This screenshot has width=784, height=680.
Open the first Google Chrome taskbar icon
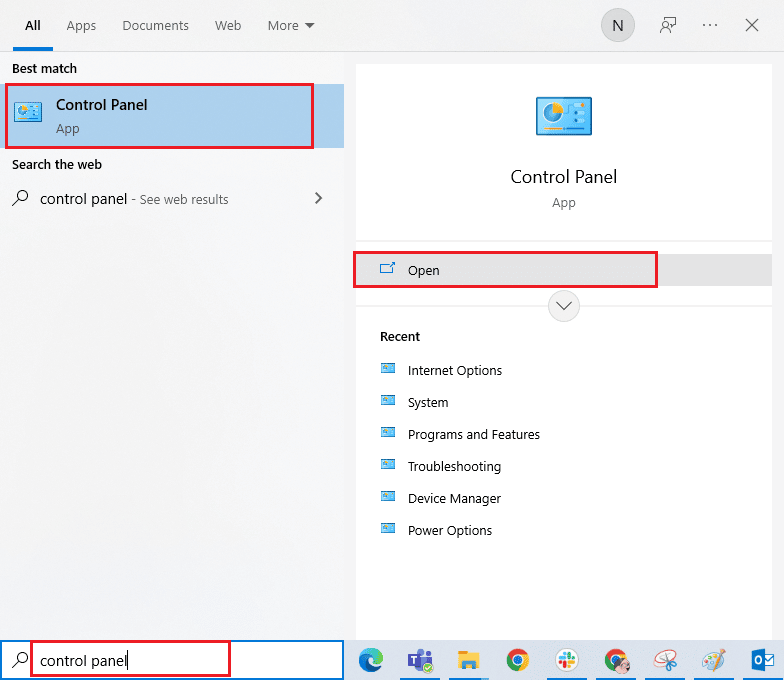[x=518, y=660]
